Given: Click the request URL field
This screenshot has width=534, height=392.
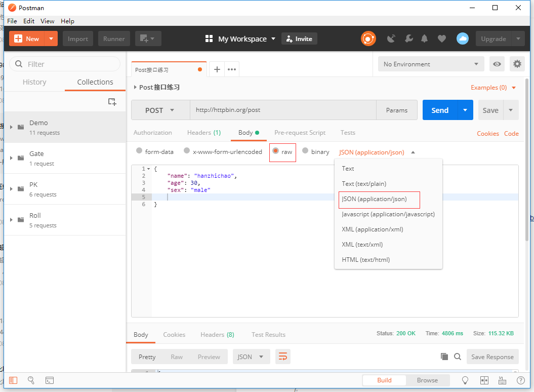Looking at the screenshot, I should [283, 110].
